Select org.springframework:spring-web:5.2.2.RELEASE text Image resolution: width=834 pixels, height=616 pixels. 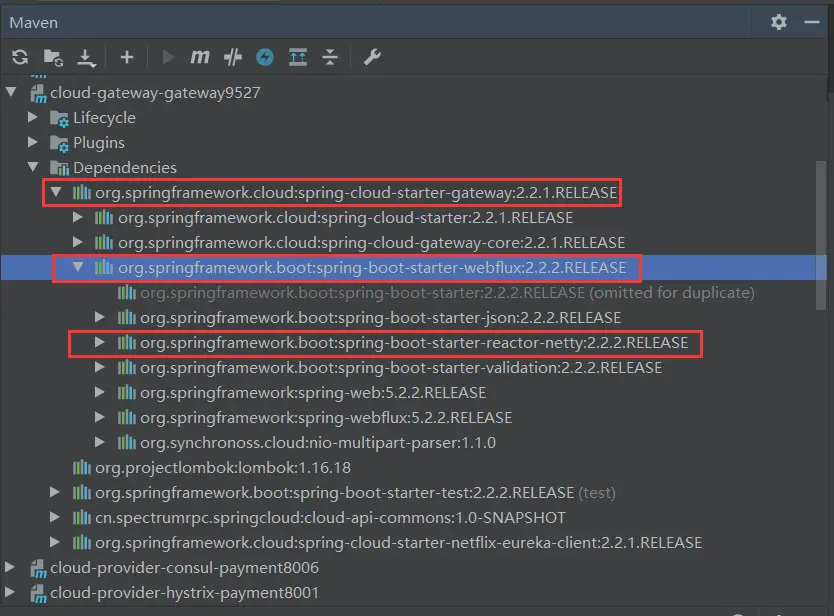tap(313, 393)
